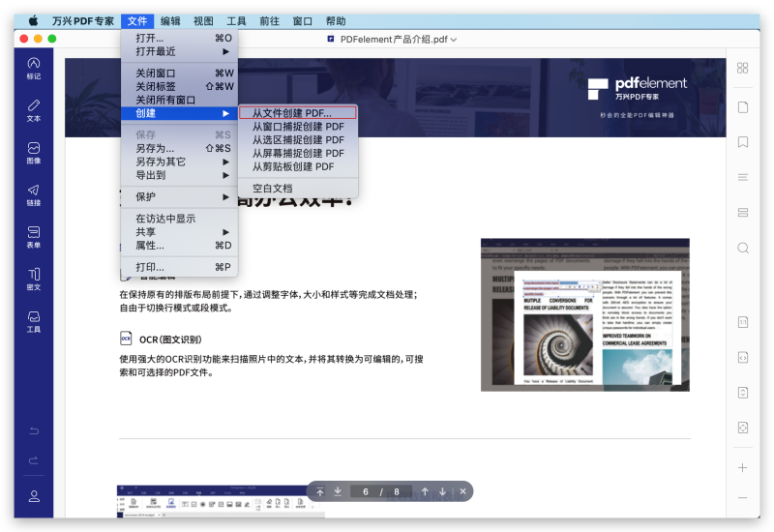Open the 表单 form tool
774x532 pixels.
(x=34, y=237)
